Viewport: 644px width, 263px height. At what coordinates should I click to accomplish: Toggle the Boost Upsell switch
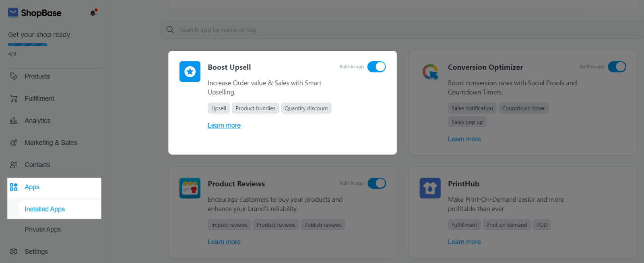tap(377, 67)
